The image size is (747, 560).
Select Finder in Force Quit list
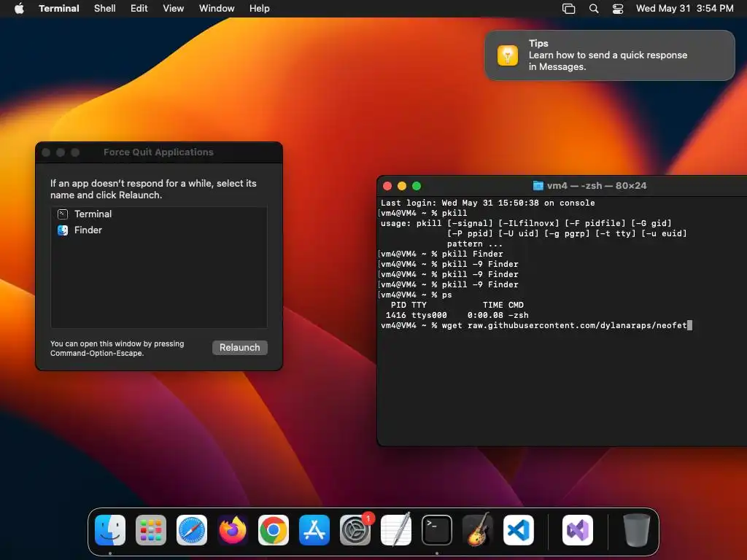click(x=158, y=230)
